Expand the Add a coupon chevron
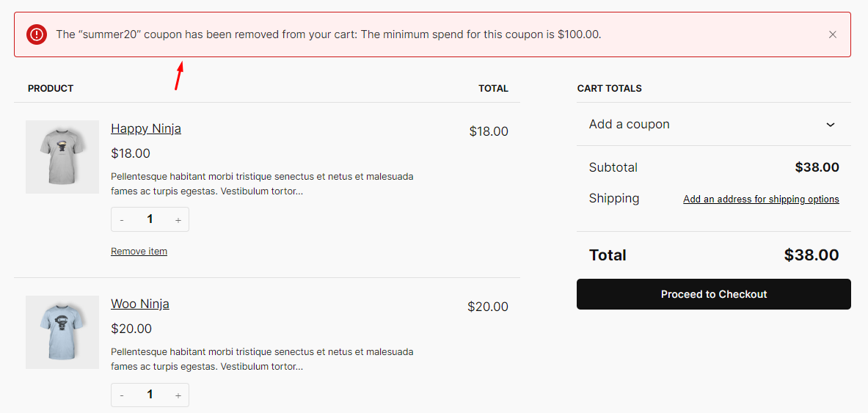Viewport: 868px width, 413px height. pos(830,125)
